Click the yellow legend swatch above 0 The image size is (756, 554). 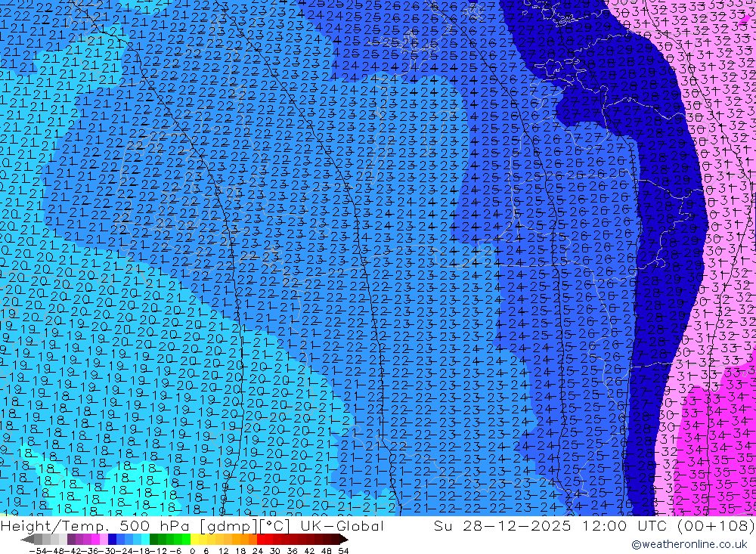point(195,540)
